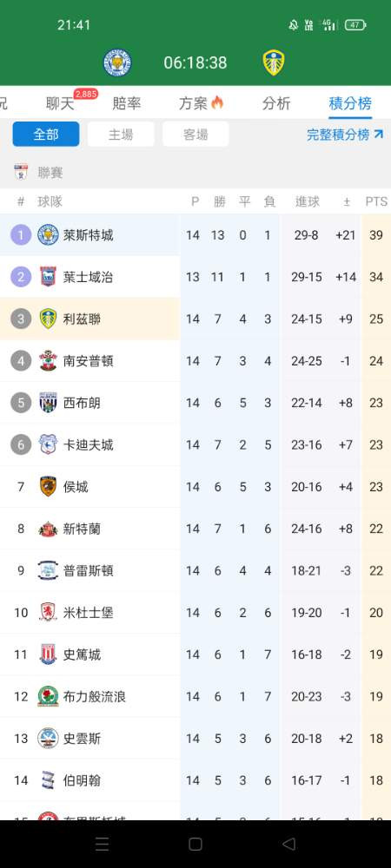The height and width of the screenshot is (868, 391).
Task: Open the 方案 tab with flame
Action: pyautogui.click(x=201, y=103)
